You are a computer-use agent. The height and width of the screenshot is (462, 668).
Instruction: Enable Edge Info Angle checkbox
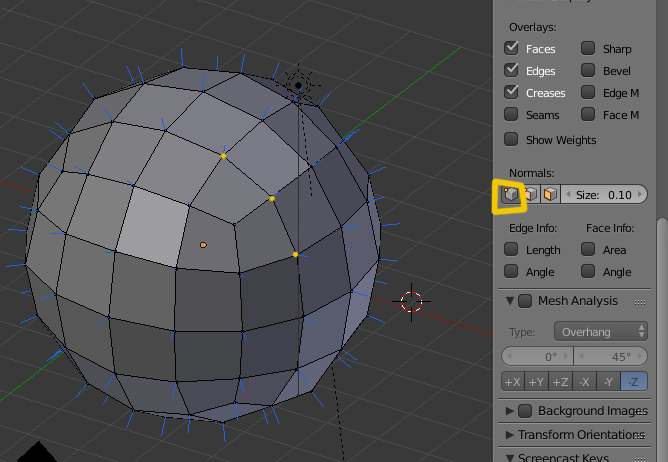pos(511,271)
